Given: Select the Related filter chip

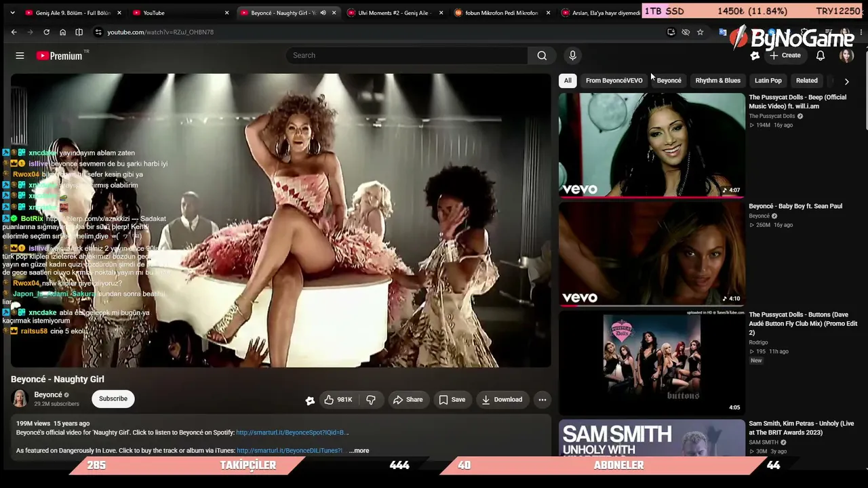Looking at the screenshot, I should (x=807, y=81).
